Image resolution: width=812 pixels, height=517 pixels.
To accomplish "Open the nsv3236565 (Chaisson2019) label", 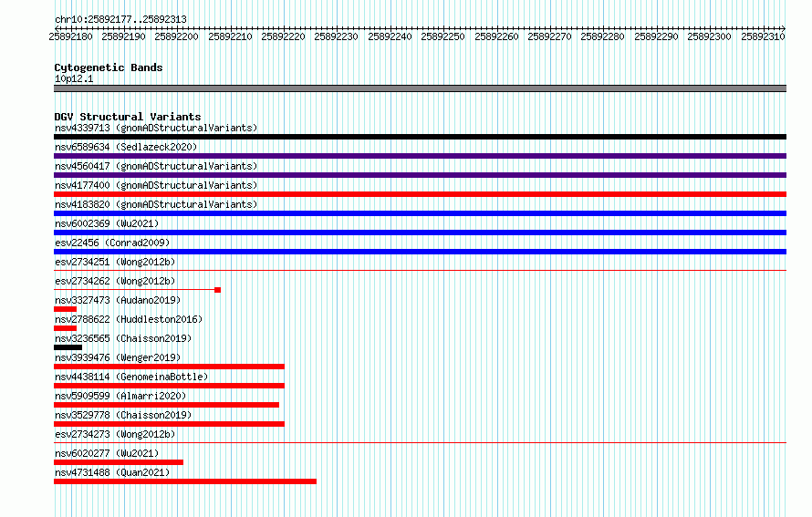I will (123, 338).
